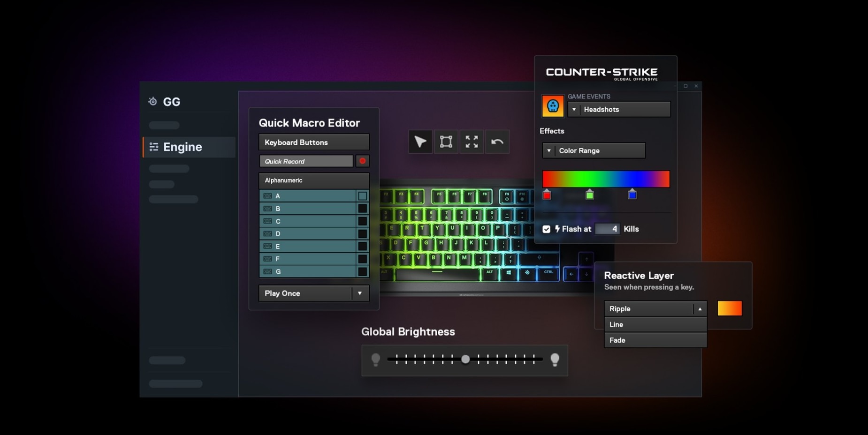Select the blue color stop marker
This screenshot has width=868, height=435.
pos(632,195)
